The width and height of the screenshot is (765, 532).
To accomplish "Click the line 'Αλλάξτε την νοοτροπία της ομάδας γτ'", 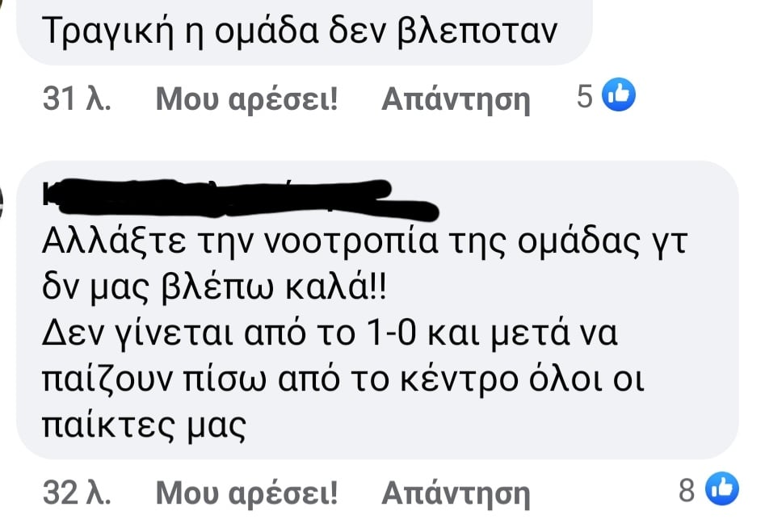I will [364, 243].
